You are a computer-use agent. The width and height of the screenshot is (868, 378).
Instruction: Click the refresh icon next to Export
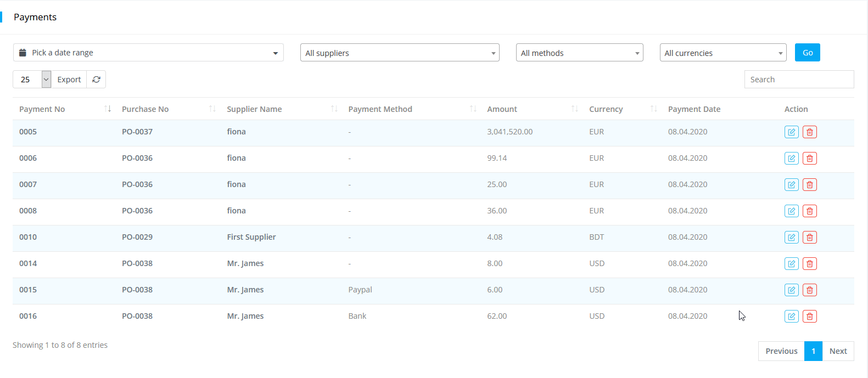[96, 80]
